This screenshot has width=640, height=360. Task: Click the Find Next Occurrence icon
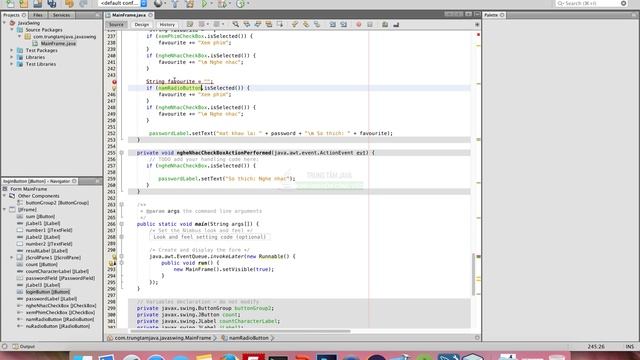coord(258,24)
